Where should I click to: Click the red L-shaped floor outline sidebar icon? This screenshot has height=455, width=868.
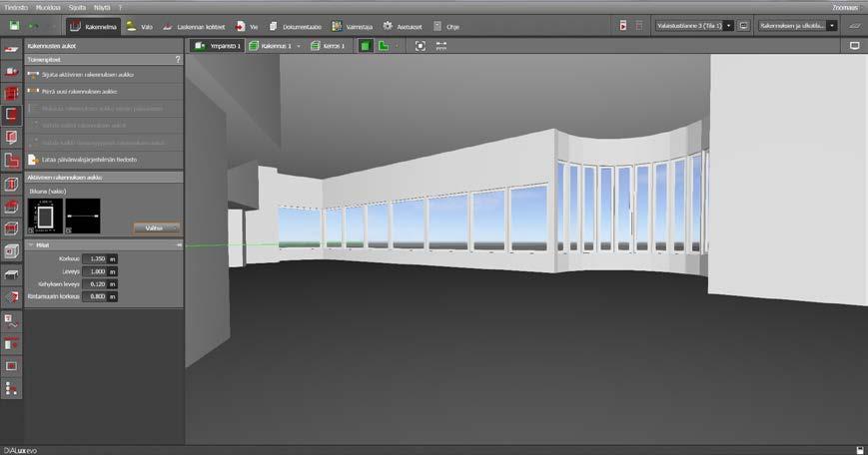tap(11, 161)
